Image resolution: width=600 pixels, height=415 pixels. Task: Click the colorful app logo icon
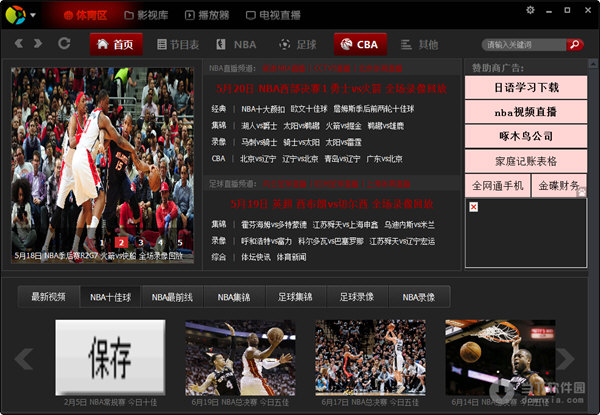pos(15,15)
